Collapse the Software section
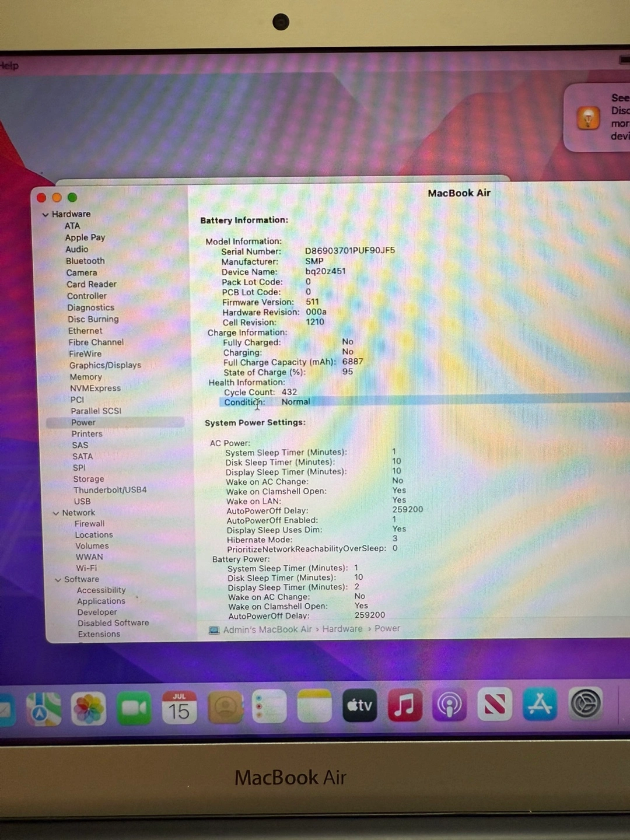The image size is (630, 840). (58, 580)
